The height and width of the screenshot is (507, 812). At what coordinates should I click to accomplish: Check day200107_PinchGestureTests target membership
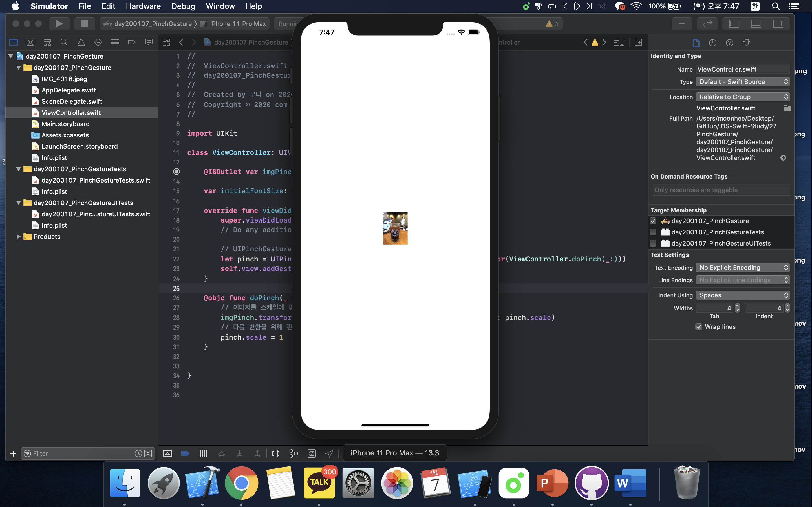(x=653, y=232)
